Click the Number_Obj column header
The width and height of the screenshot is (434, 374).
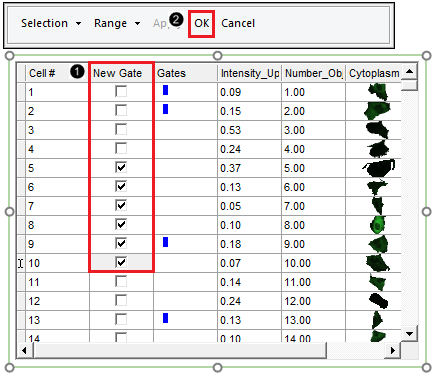click(314, 73)
